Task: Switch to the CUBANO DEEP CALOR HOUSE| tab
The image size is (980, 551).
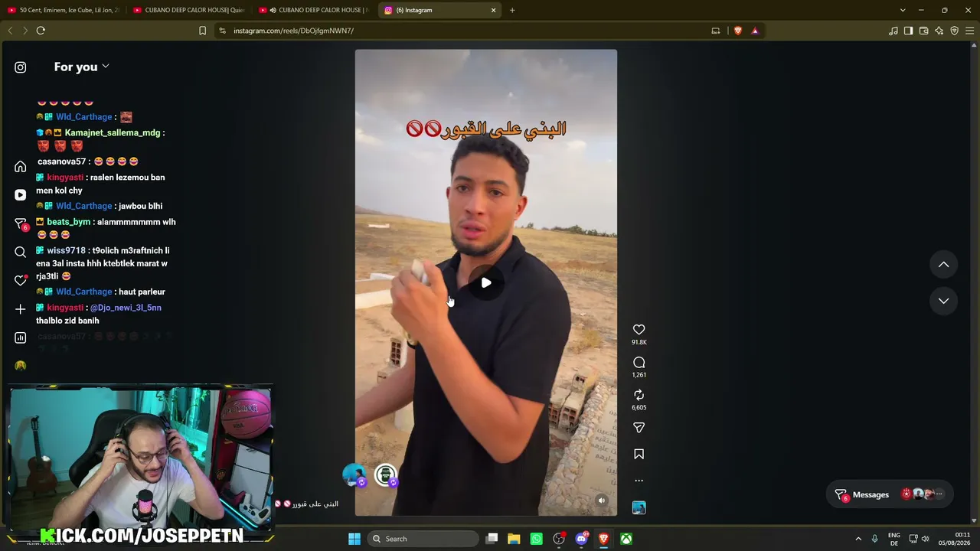Action: [x=189, y=10]
